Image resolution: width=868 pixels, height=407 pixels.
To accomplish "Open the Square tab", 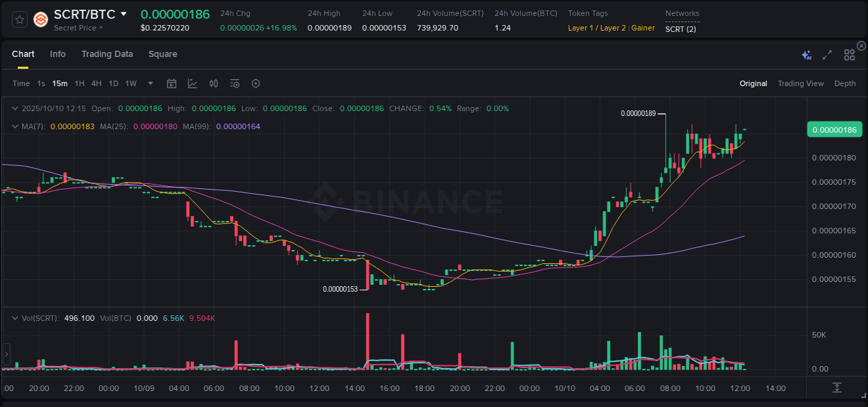I will coord(162,53).
